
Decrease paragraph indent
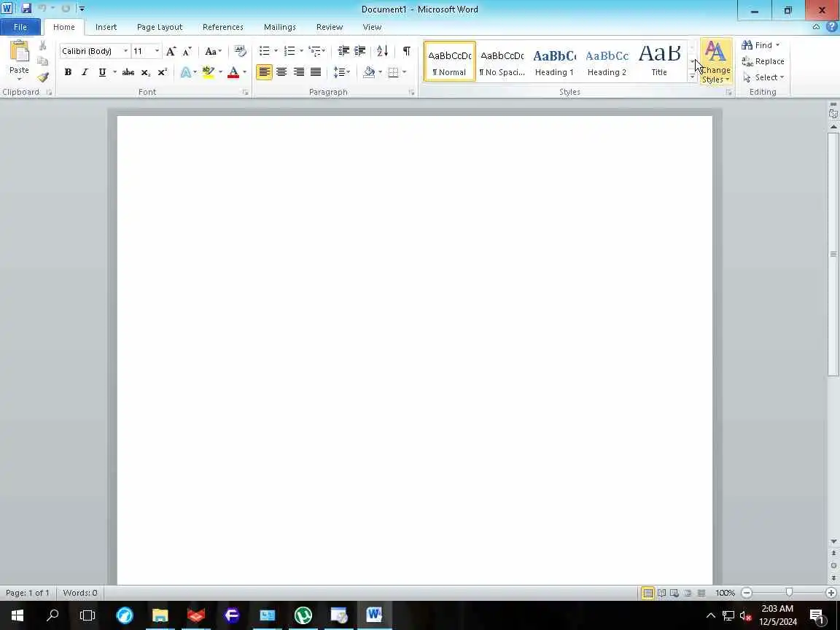click(343, 51)
